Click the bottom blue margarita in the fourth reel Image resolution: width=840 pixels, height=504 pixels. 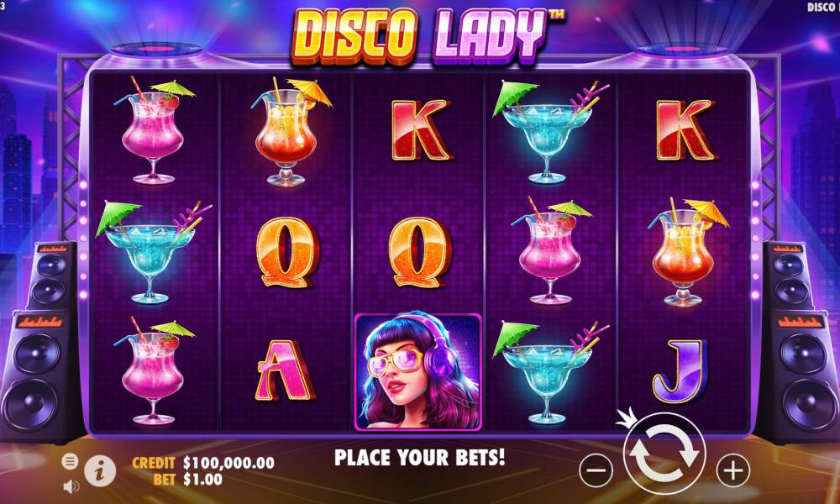(x=551, y=372)
